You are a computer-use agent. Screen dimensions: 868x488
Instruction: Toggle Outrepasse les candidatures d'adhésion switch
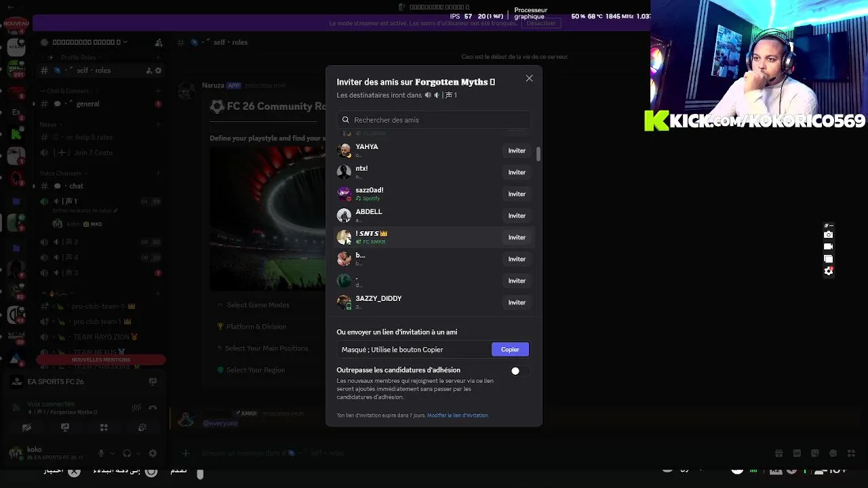[x=519, y=371]
